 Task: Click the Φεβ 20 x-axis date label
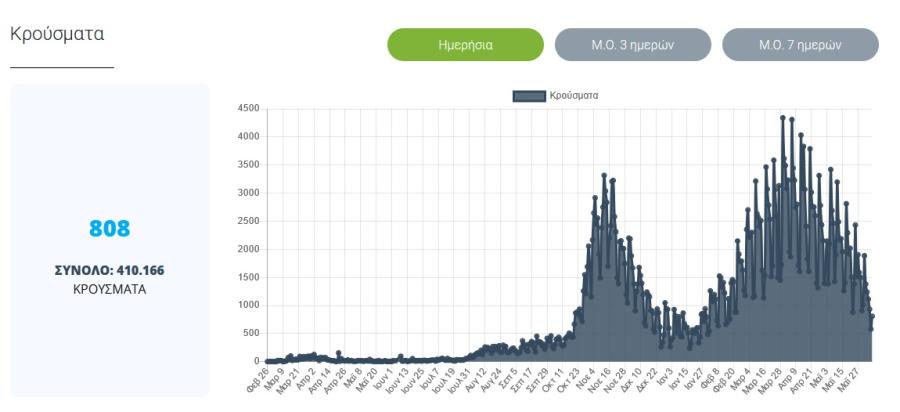click(723, 380)
